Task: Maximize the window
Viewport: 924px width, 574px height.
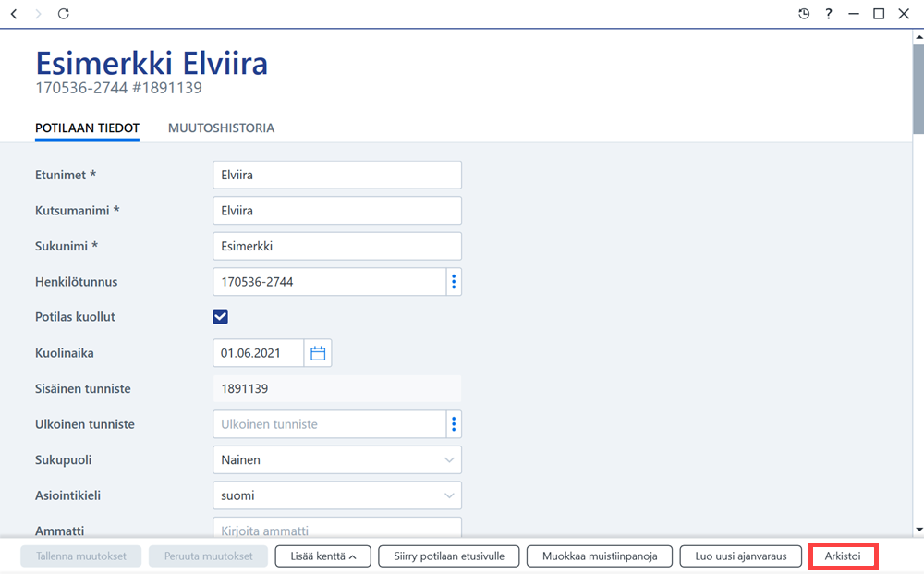Action: click(879, 14)
